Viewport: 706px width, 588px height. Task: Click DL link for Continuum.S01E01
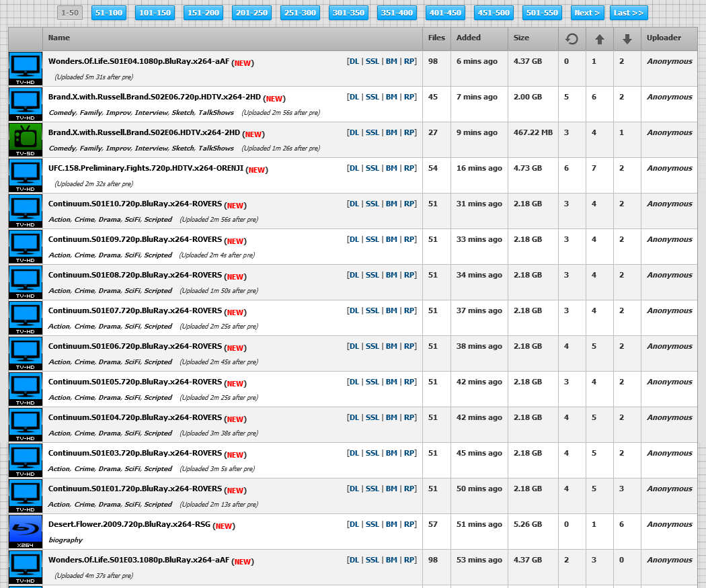354,489
